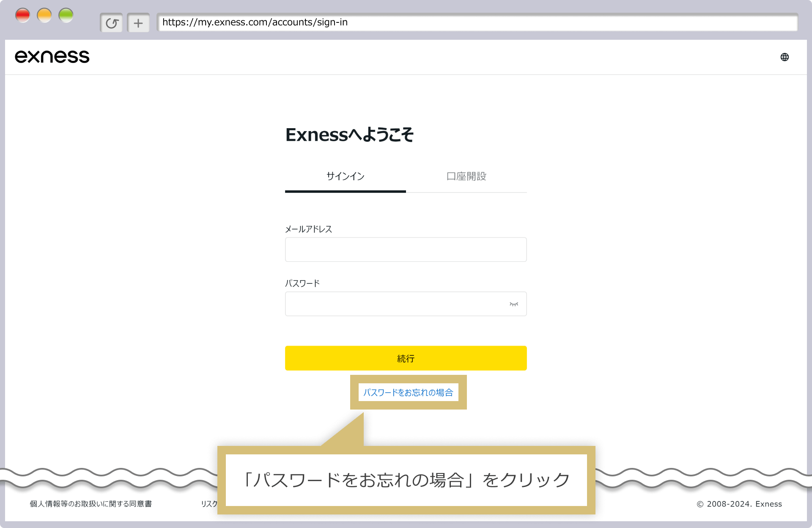Screen dimensions: 812x528
Task: Switch to the 口座開設 tab
Action: [466, 176]
